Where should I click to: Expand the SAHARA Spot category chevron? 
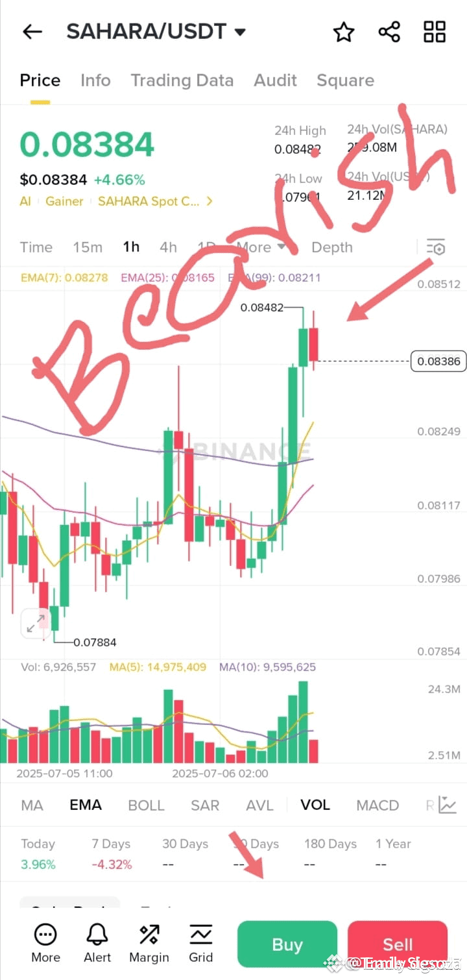[x=210, y=201]
